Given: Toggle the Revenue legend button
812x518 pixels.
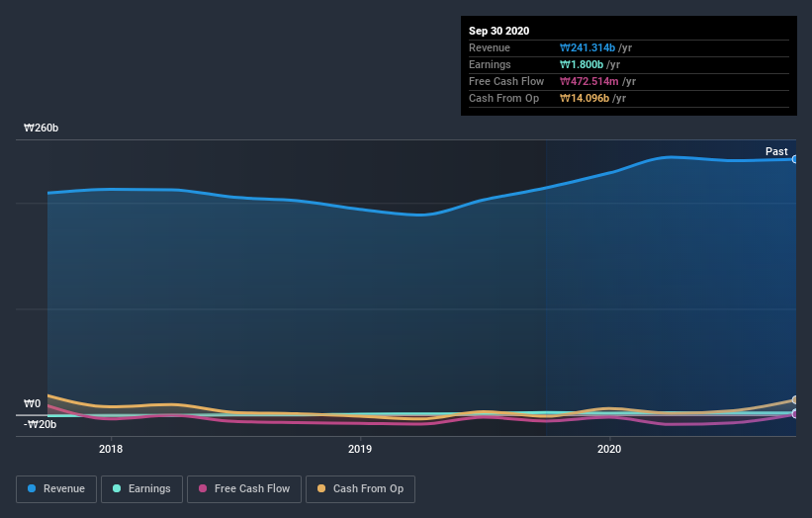Looking at the screenshot, I should point(56,489).
